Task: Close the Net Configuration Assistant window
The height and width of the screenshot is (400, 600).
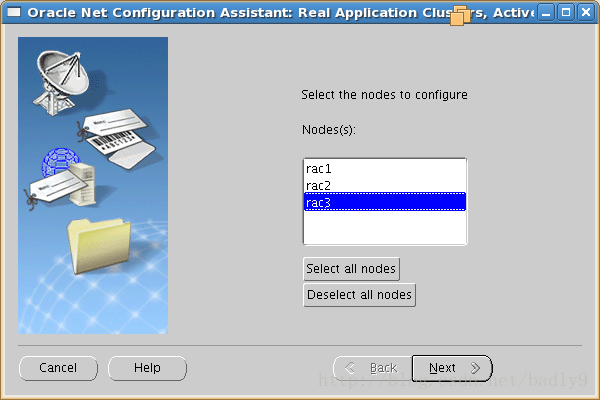Action: pyautogui.click(x=586, y=13)
